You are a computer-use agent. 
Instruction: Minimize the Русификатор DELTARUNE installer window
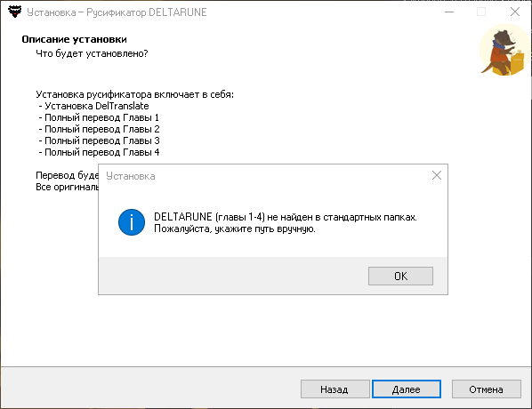tap(449, 12)
